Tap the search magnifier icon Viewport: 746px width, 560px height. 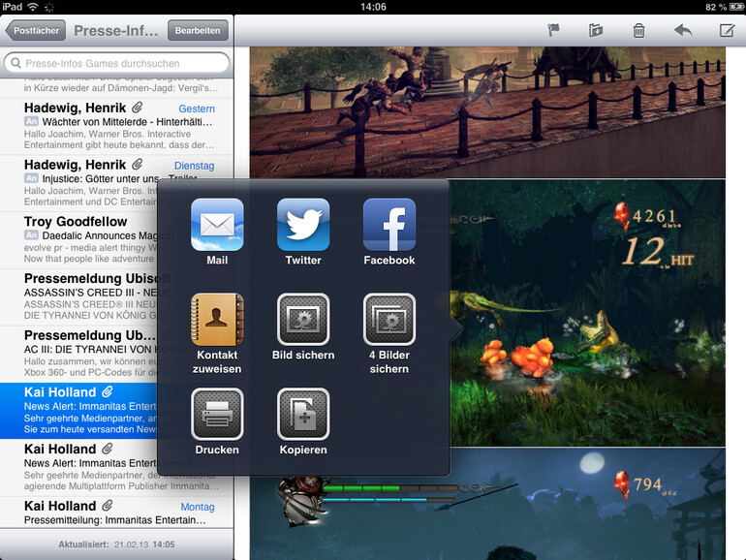pos(16,63)
